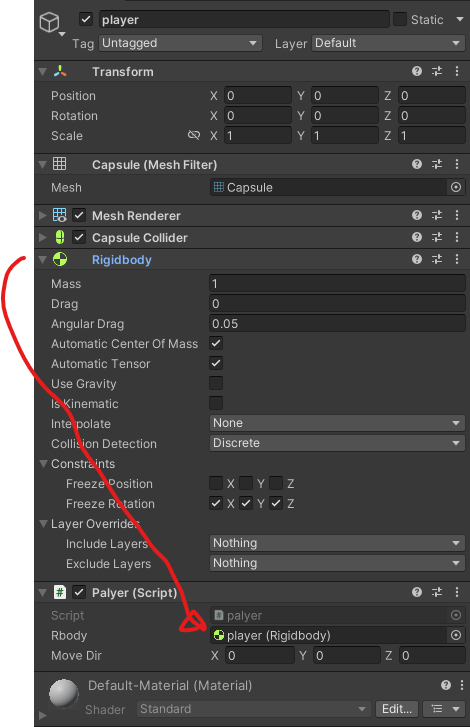Screen dimensions: 470x727
Task: Open the GameObject cube icon picker
Action: click(x=50, y=22)
